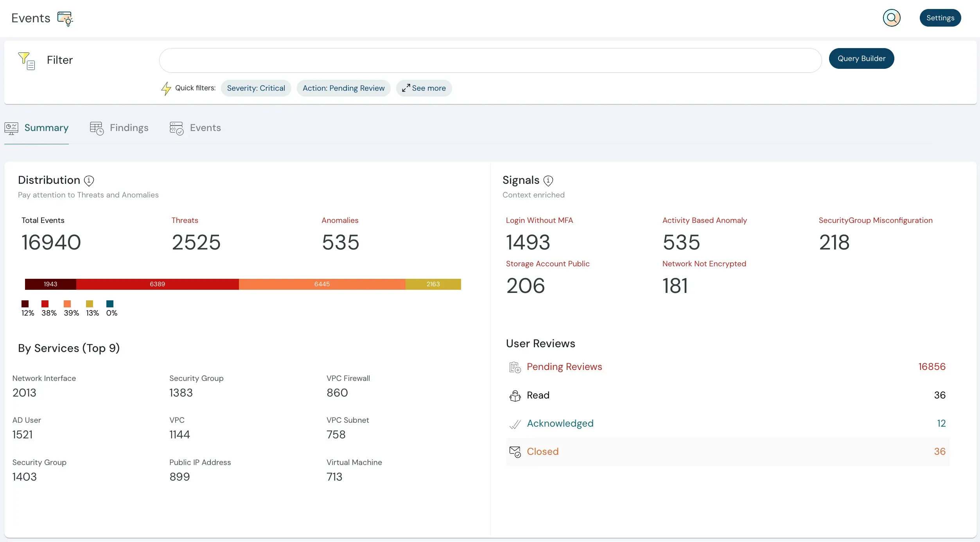The image size is (980, 542).
Task: Click the Read reviews reader icon
Action: coord(515,395)
